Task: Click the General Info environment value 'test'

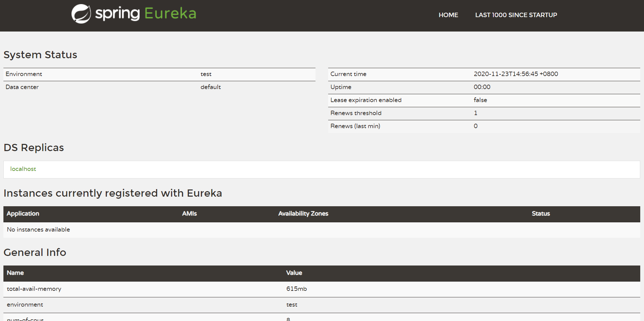Action: tap(292, 305)
